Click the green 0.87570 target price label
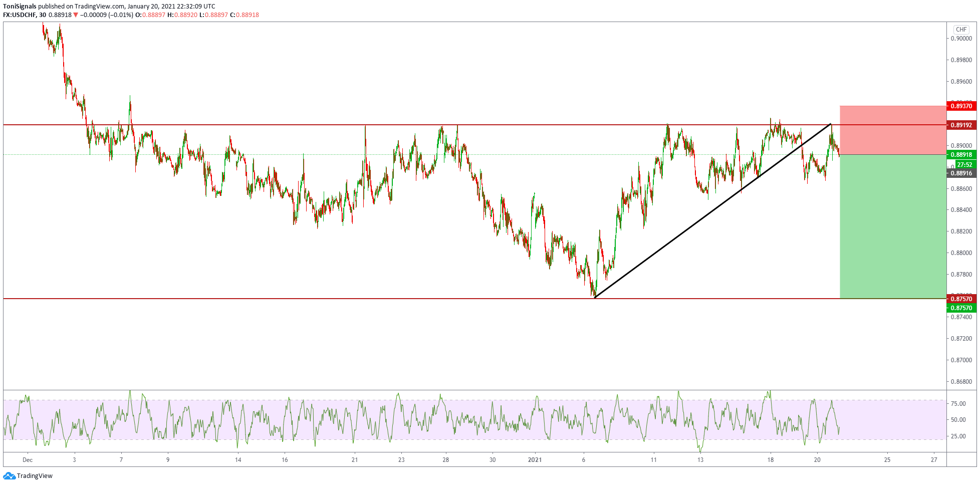The image size is (980, 485). click(961, 308)
